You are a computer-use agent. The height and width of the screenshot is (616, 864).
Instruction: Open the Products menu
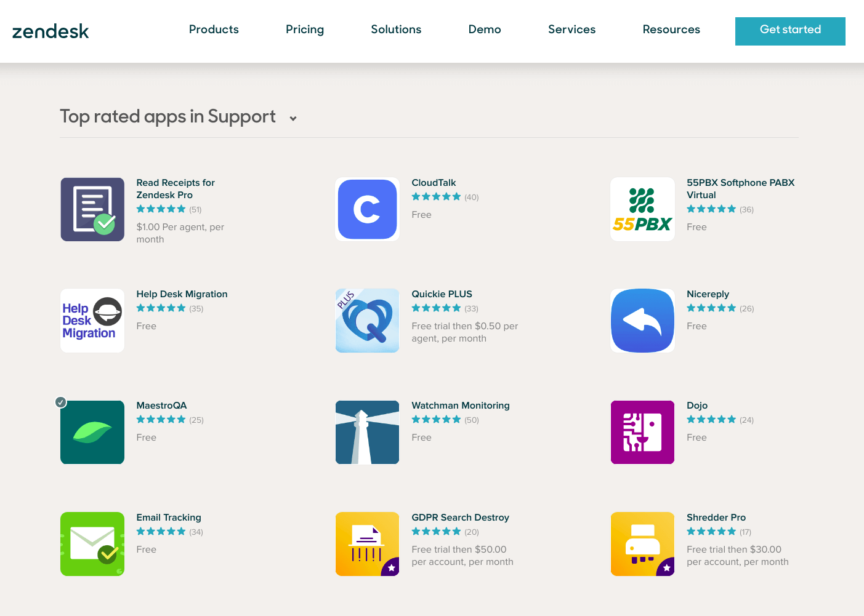click(214, 30)
